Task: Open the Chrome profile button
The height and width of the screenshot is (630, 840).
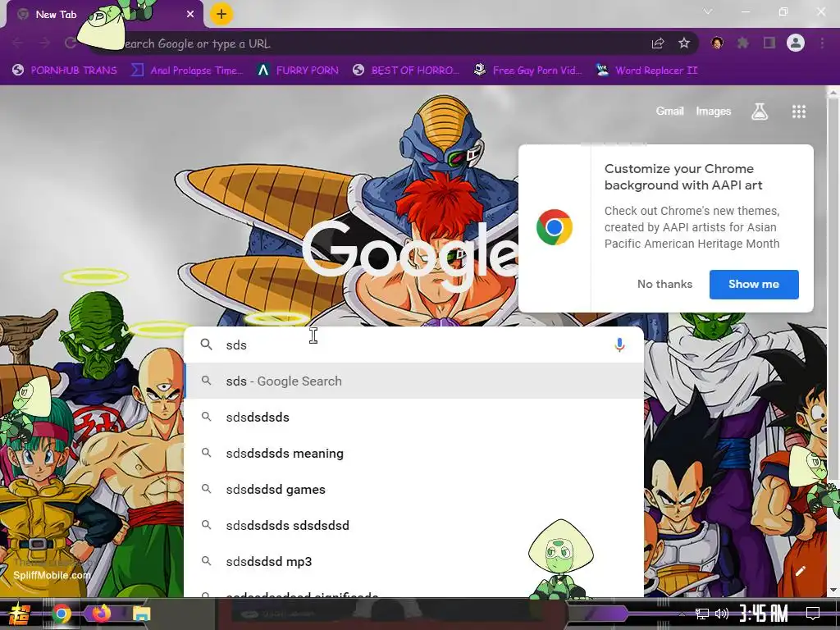Action: click(796, 43)
